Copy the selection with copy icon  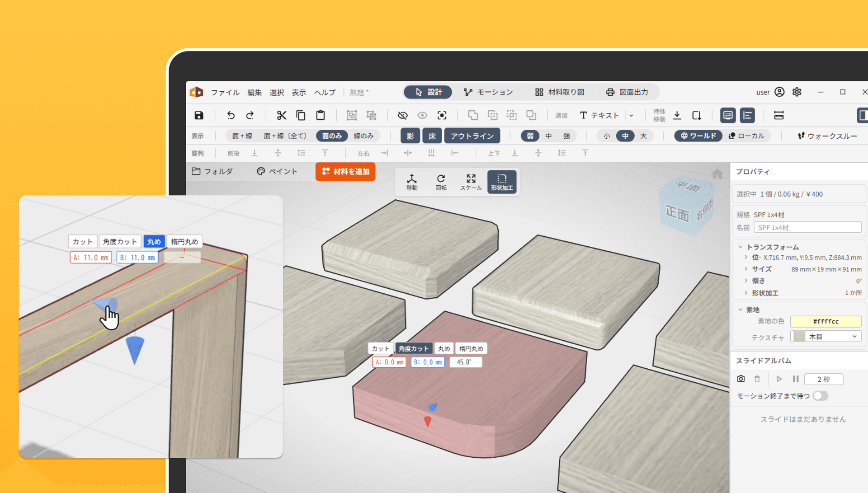[301, 115]
